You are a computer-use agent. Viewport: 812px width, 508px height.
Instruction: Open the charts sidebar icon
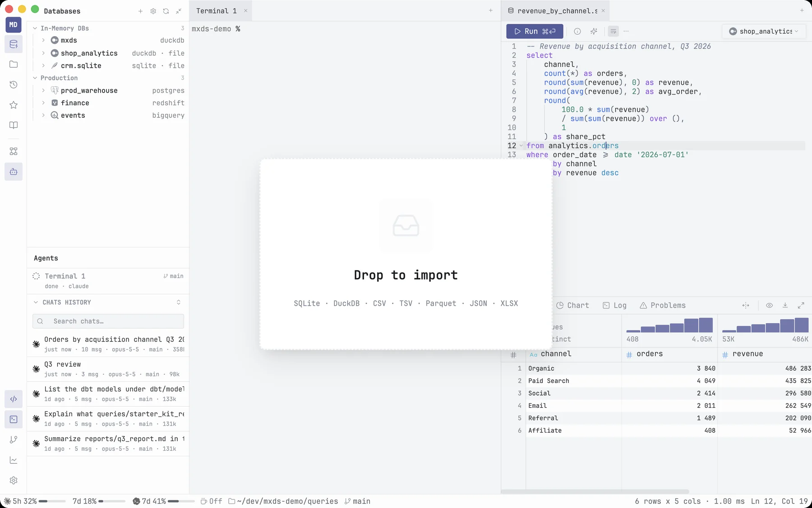click(x=14, y=460)
